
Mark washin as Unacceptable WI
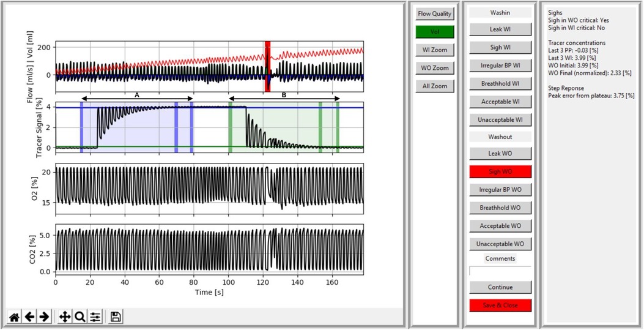(500, 119)
